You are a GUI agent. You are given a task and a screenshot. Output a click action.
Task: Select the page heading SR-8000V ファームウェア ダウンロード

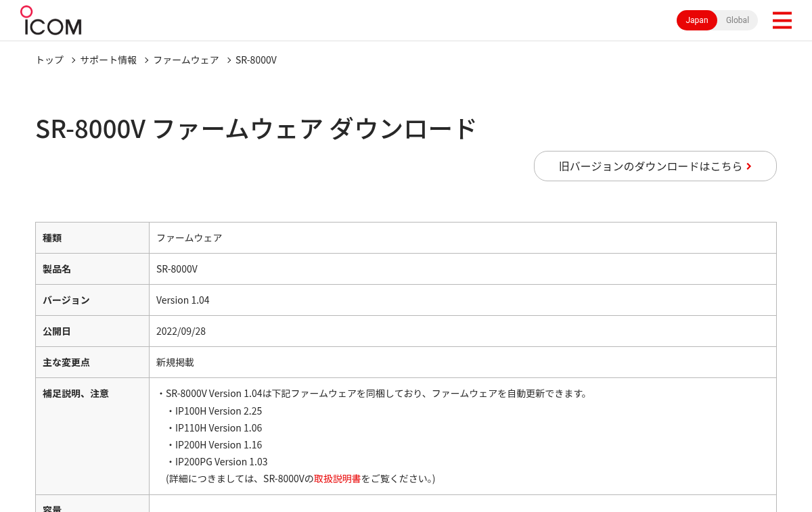click(256, 129)
